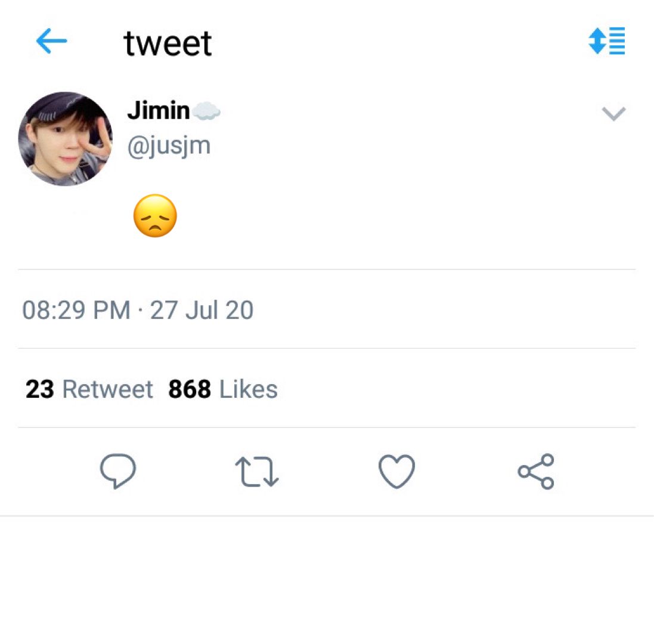This screenshot has width=654, height=644.
Task: Select the sad face emoji
Action: (155, 216)
